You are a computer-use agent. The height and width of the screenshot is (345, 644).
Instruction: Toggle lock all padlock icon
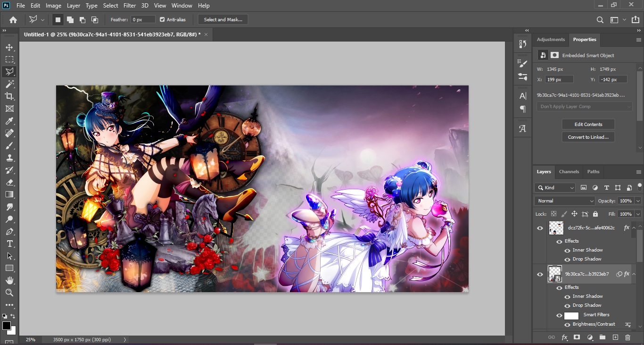point(595,214)
